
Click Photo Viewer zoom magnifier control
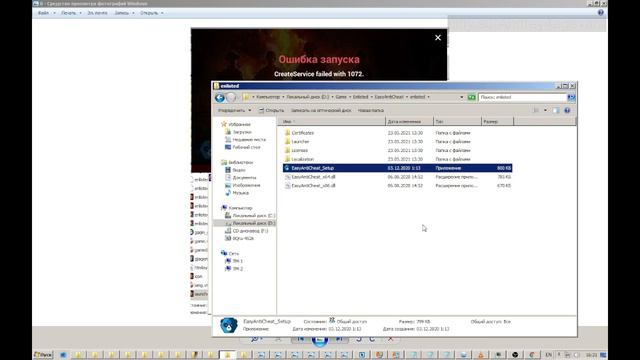[256, 339]
